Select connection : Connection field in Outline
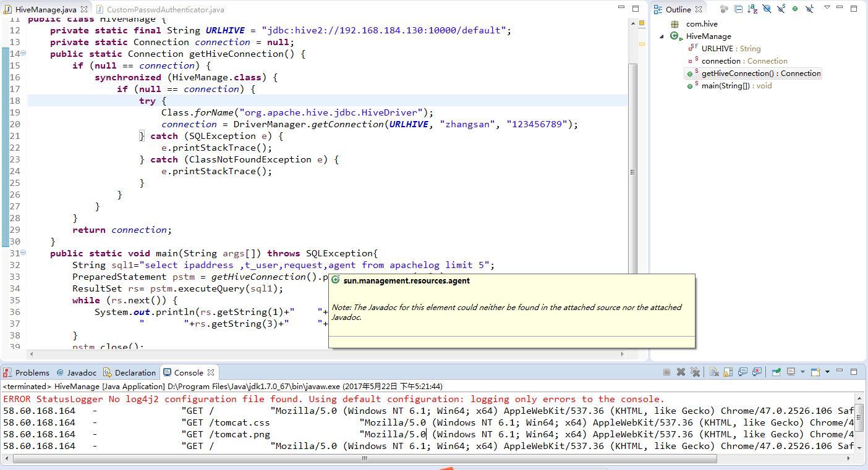 point(744,61)
